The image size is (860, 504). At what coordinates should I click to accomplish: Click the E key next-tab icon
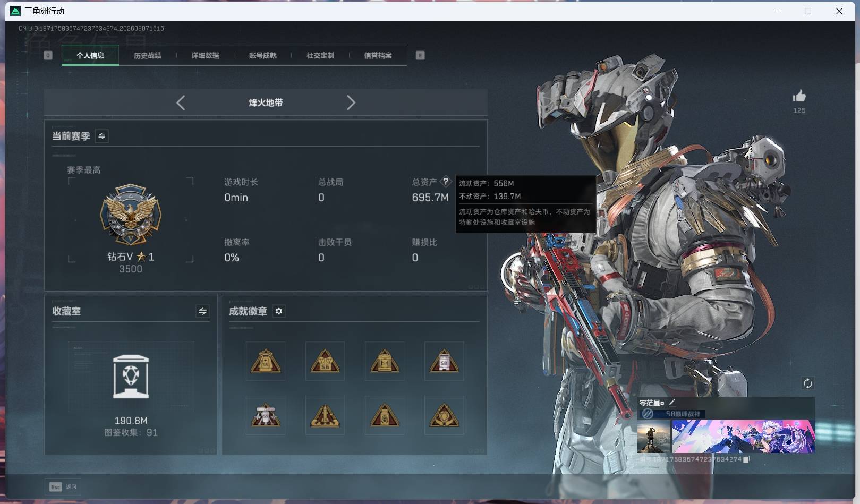[420, 55]
